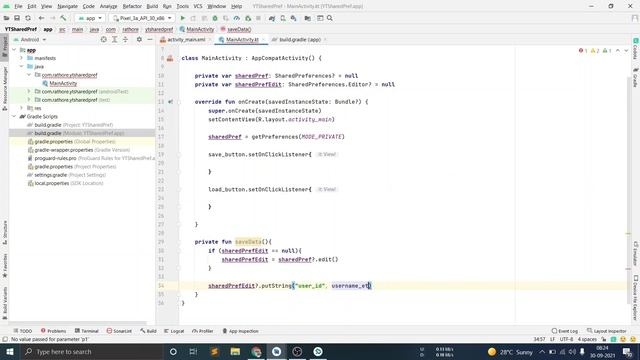The height and width of the screenshot is (360, 640).
Task: Open the SDK Manager toolbar icon
Action: [293, 18]
